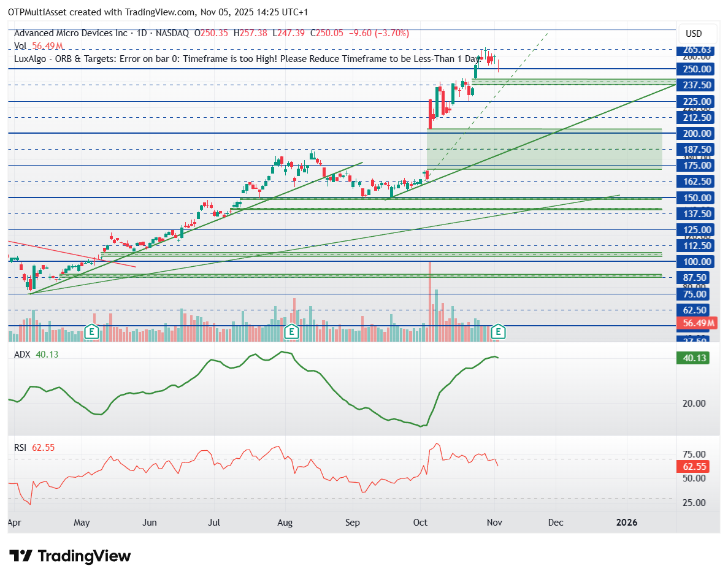This screenshot has height=579, width=728.
Task: Select the Vol indicator label
Action: (20, 46)
